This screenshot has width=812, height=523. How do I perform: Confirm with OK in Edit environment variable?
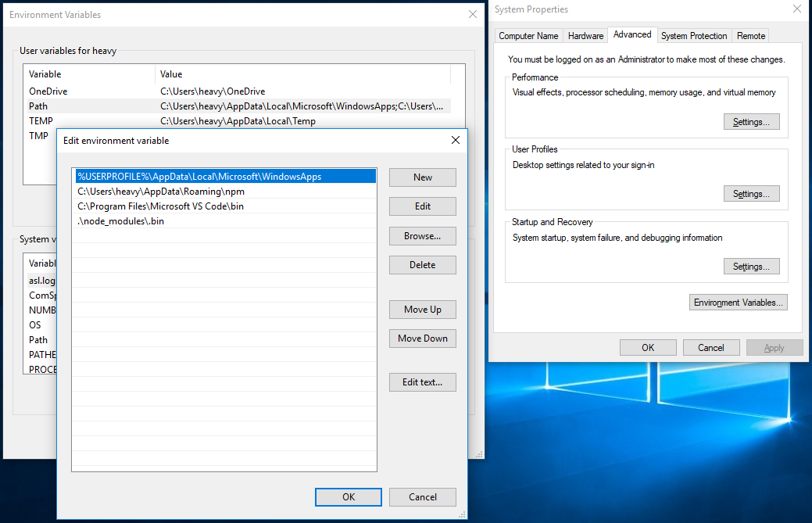349,497
